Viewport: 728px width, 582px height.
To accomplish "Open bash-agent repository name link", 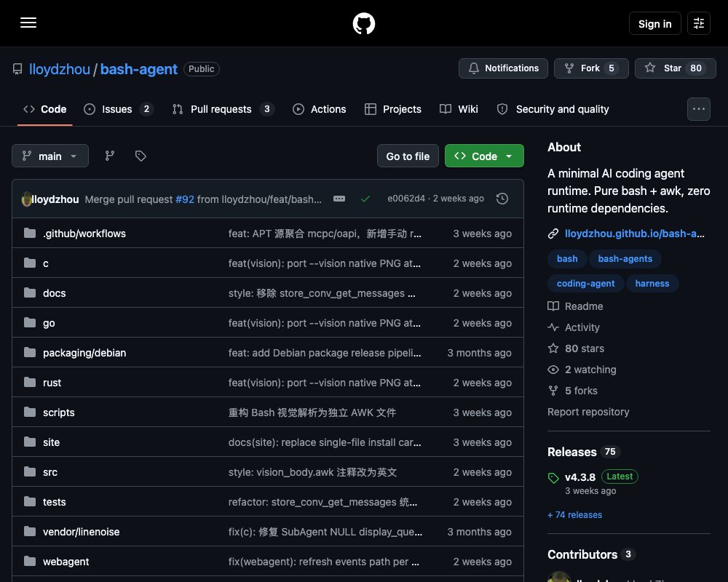I will [x=139, y=69].
